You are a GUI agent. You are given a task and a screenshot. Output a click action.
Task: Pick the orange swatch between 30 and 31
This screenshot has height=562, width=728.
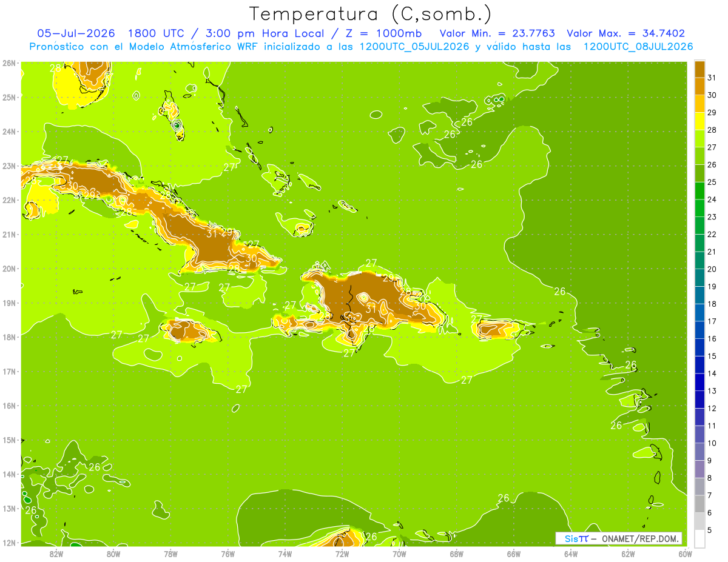[699, 86]
